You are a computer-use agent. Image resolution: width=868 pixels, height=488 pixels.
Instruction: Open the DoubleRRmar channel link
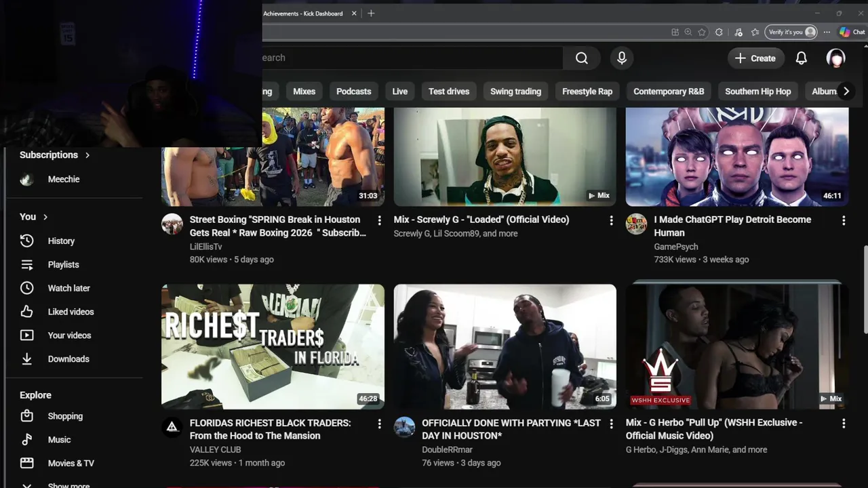click(x=448, y=449)
